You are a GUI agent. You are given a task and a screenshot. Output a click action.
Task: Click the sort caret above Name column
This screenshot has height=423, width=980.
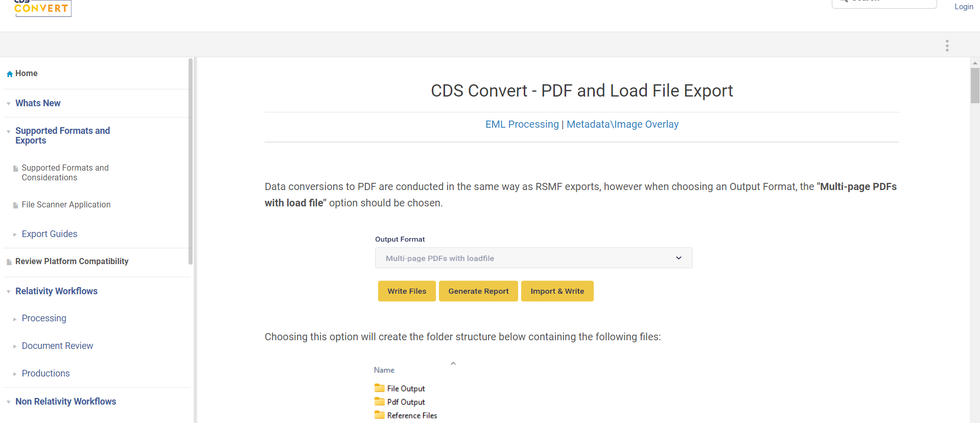click(x=453, y=363)
